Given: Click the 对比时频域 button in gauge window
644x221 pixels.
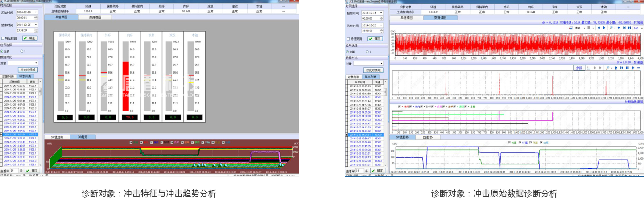Looking at the screenshot, I should [28, 70].
